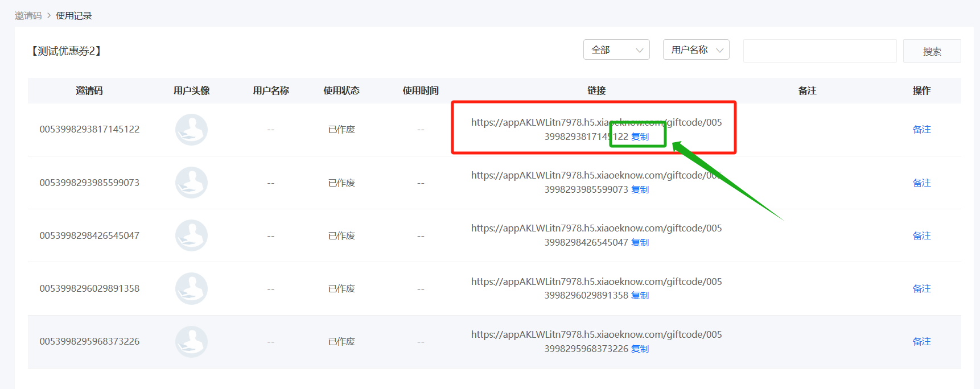Click the 用户头像 column header
Viewport: 980px width, 389px height.
click(191, 90)
